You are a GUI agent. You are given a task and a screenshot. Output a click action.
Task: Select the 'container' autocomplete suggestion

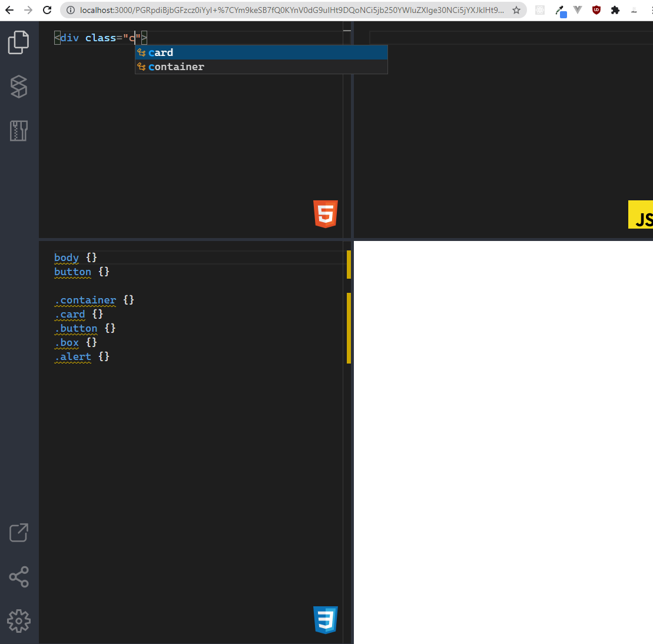(x=261, y=67)
